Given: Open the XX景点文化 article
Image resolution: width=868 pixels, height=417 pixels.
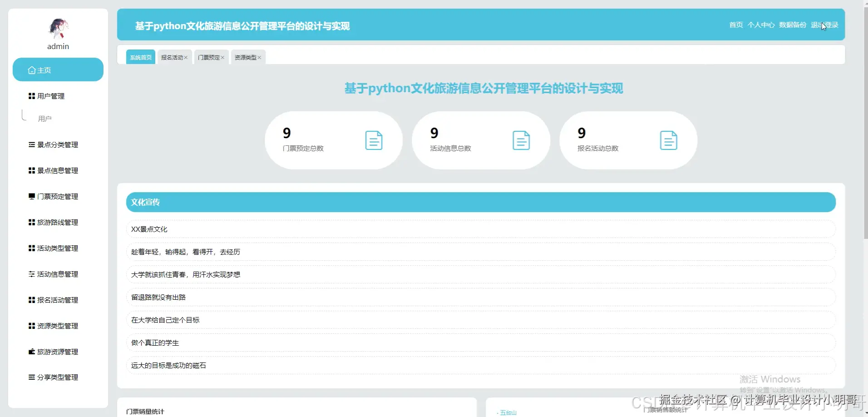Looking at the screenshot, I should coord(481,229).
